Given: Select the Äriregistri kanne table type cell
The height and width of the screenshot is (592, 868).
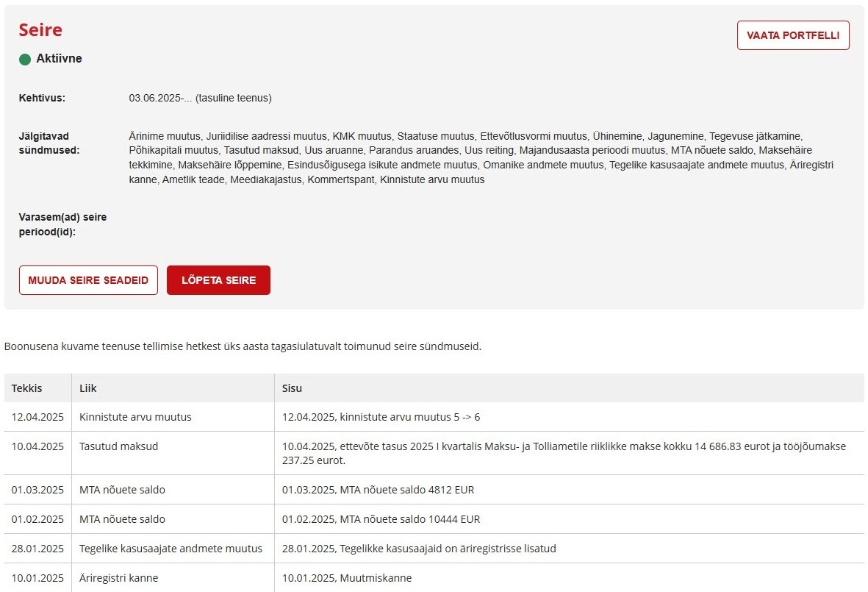Looking at the screenshot, I should [118, 578].
